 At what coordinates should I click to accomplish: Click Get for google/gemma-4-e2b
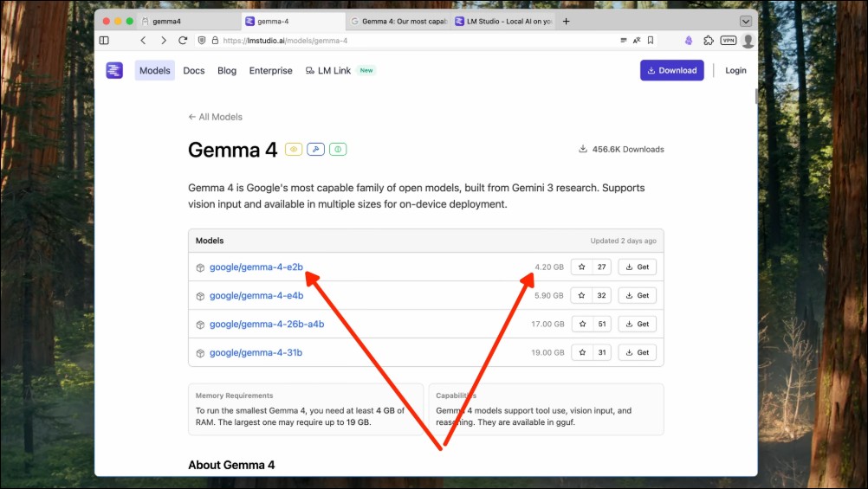pos(638,267)
